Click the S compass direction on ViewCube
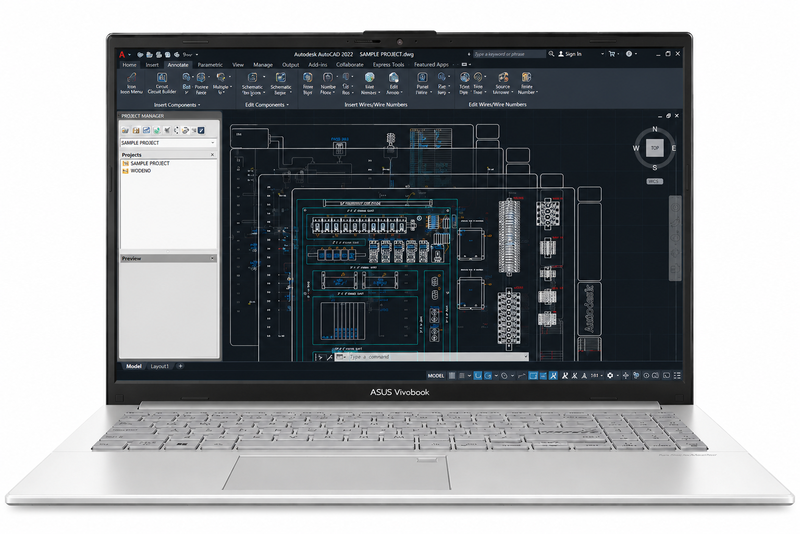 [655, 167]
